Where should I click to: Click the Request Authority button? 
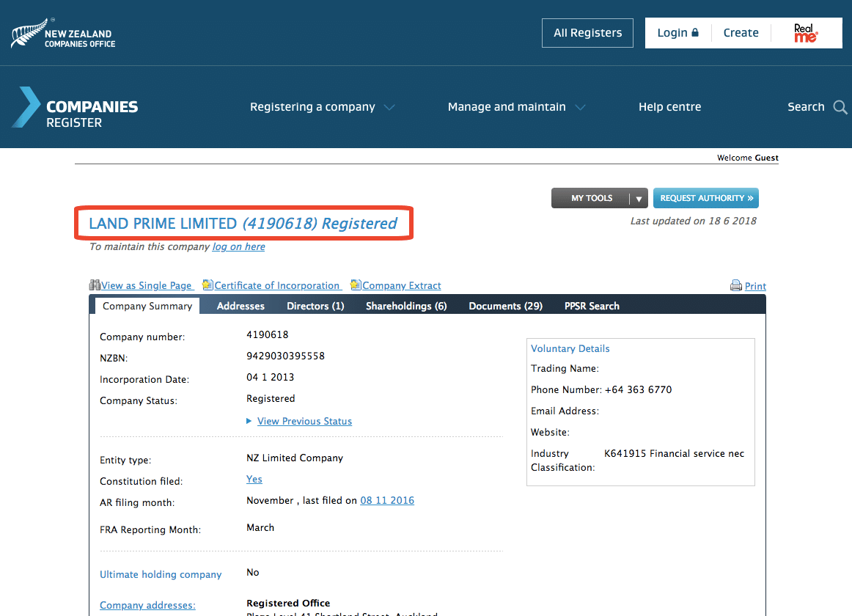pyautogui.click(x=706, y=199)
